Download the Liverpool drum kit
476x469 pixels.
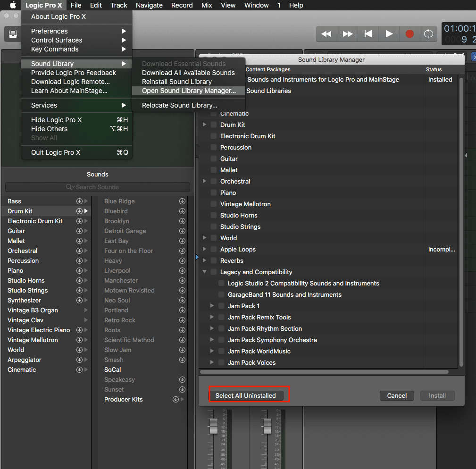182,270
